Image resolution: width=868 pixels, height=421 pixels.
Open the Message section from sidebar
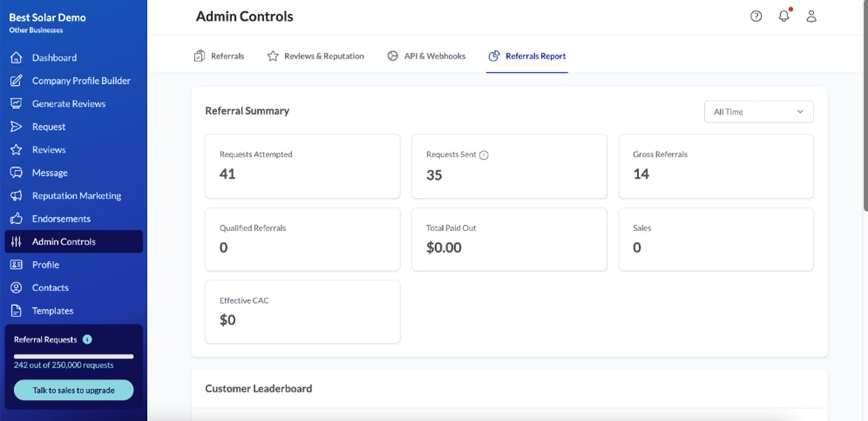(50, 172)
